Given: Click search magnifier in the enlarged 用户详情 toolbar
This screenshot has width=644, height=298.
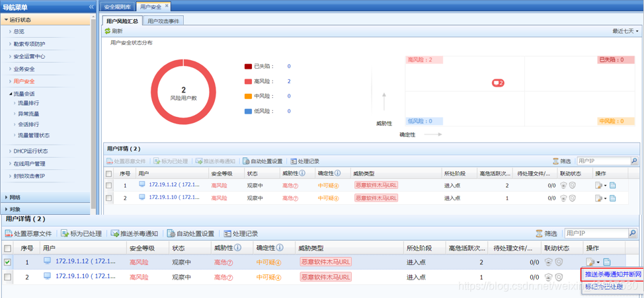Looking at the screenshot, I should pos(633,233).
